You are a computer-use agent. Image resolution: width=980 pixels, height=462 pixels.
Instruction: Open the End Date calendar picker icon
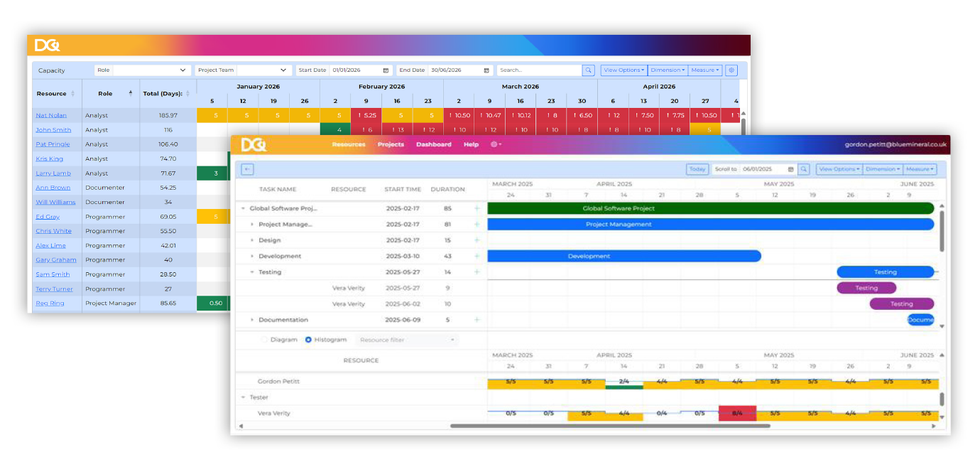coord(486,70)
